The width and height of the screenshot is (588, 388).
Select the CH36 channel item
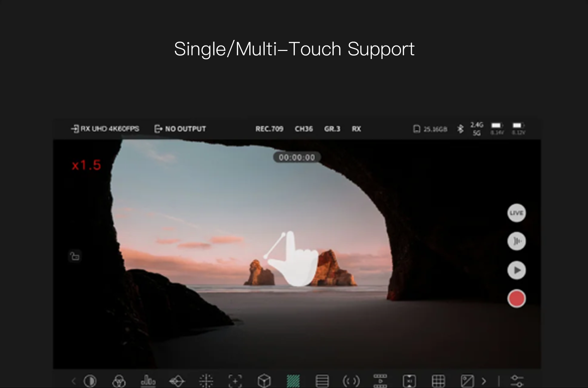(304, 129)
